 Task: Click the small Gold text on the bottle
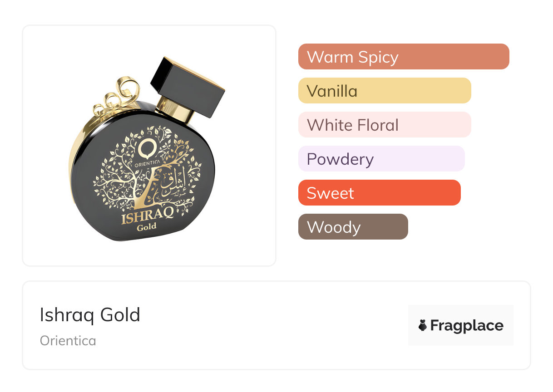click(147, 227)
